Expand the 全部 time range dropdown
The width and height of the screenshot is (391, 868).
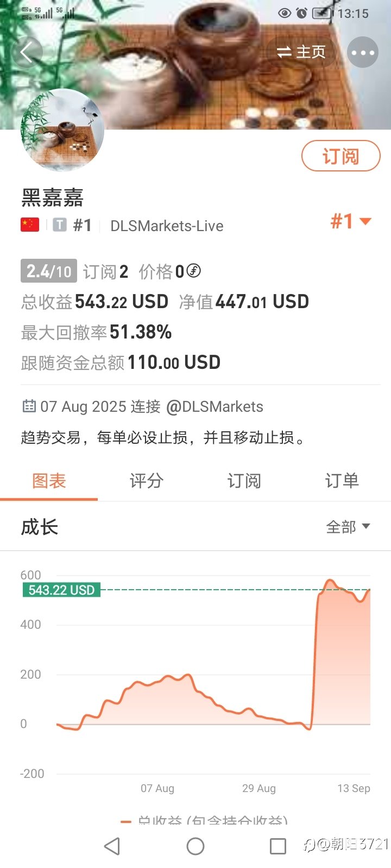(x=348, y=527)
